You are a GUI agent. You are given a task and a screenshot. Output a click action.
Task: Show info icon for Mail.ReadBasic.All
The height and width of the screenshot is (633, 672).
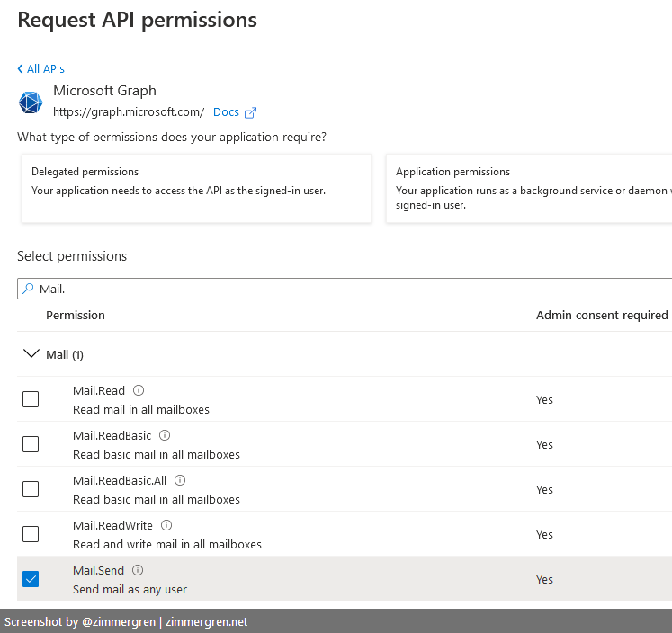[x=180, y=480]
